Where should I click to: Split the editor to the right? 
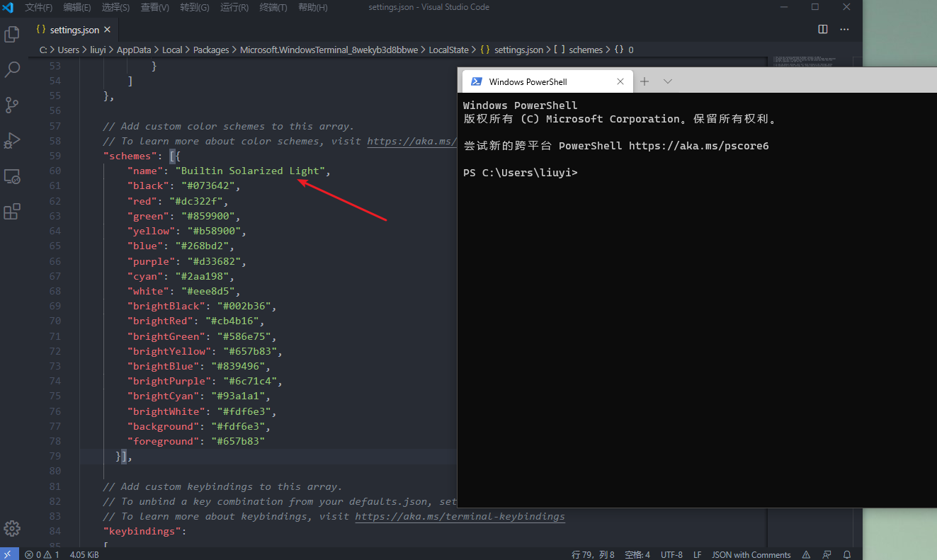click(823, 30)
